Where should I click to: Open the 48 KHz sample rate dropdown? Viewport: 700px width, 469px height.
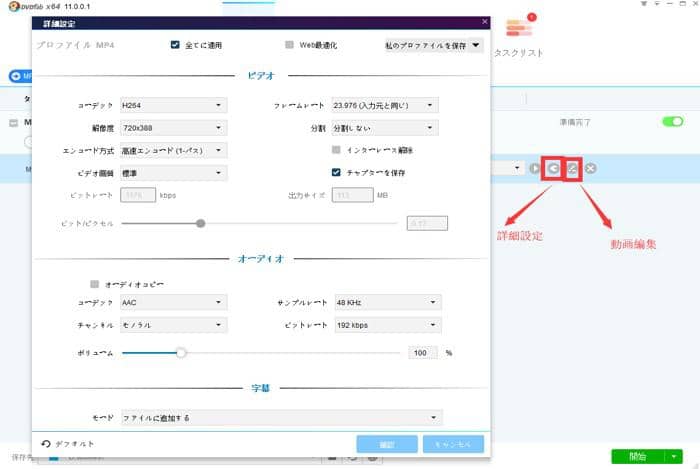[384, 302]
